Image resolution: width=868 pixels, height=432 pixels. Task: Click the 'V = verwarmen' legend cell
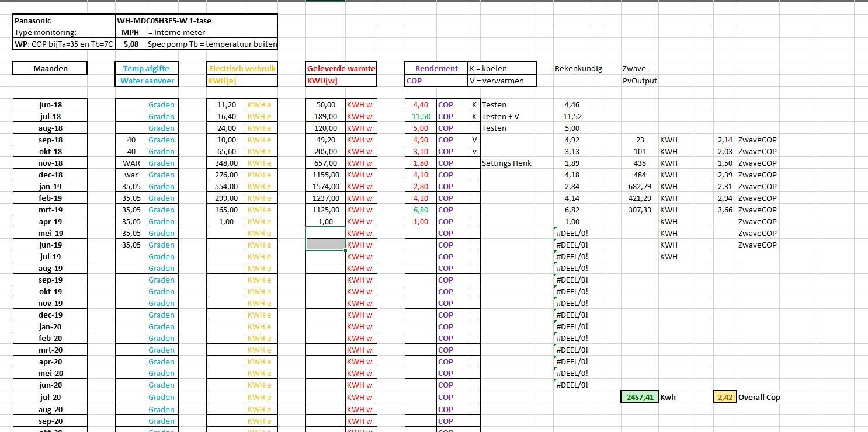502,81
